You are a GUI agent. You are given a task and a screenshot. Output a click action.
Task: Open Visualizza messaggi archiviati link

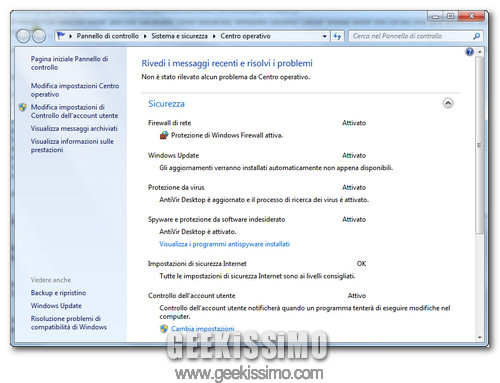pyautogui.click(x=74, y=128)
